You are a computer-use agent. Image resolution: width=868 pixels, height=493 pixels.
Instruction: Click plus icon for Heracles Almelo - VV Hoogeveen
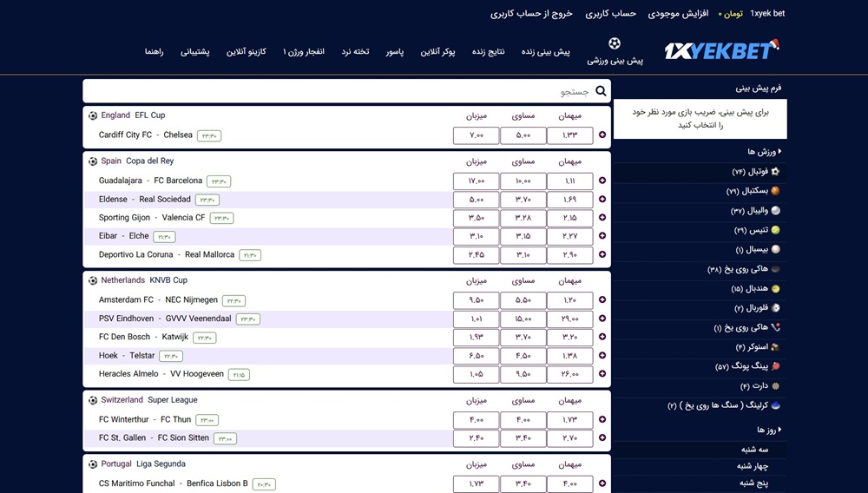tap(602, 374)
